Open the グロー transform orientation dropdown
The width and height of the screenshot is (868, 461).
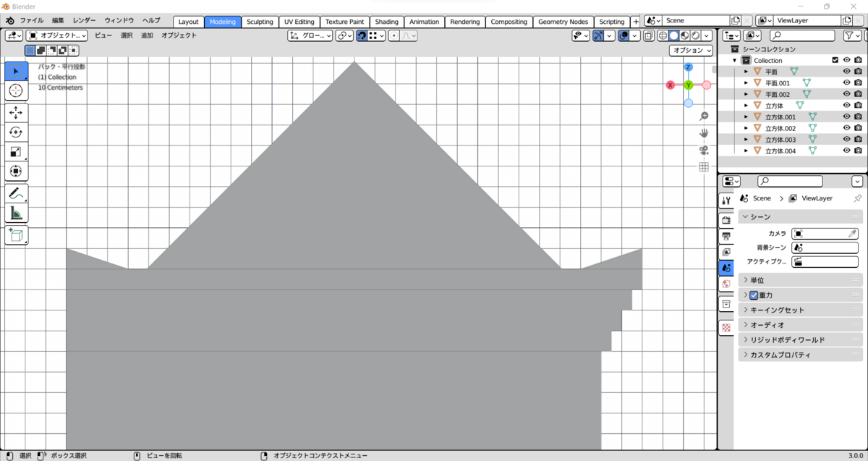310,35
